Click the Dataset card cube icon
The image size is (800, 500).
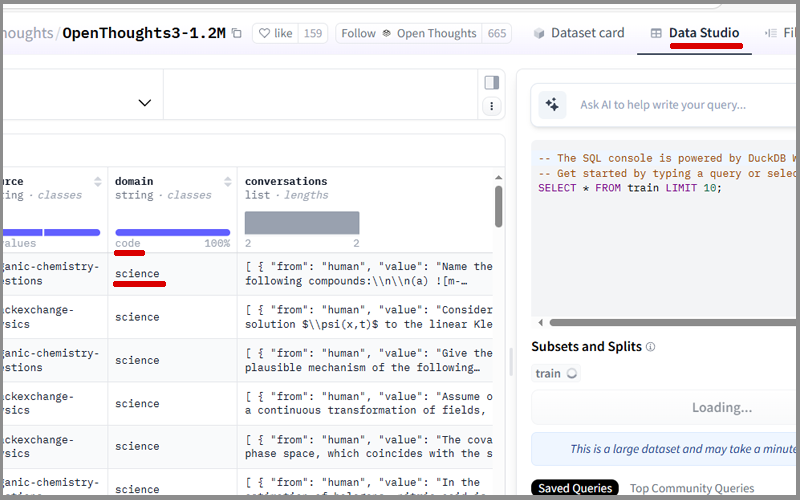coord(539,34)
